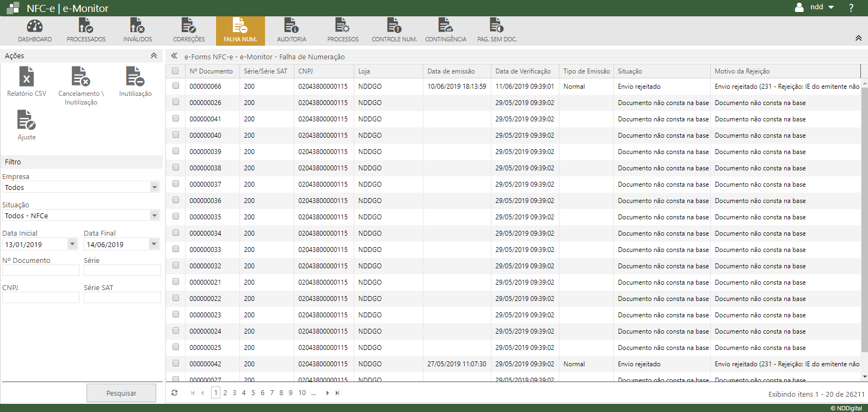Open the Situação dropdown
This screenshot has width=868, height=412.
[155, 216]
